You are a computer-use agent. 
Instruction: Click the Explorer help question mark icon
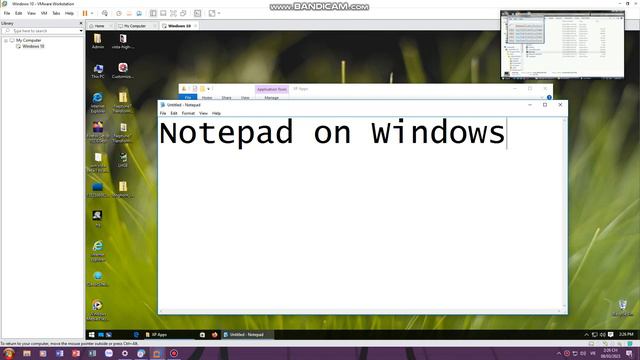point(549,97)
